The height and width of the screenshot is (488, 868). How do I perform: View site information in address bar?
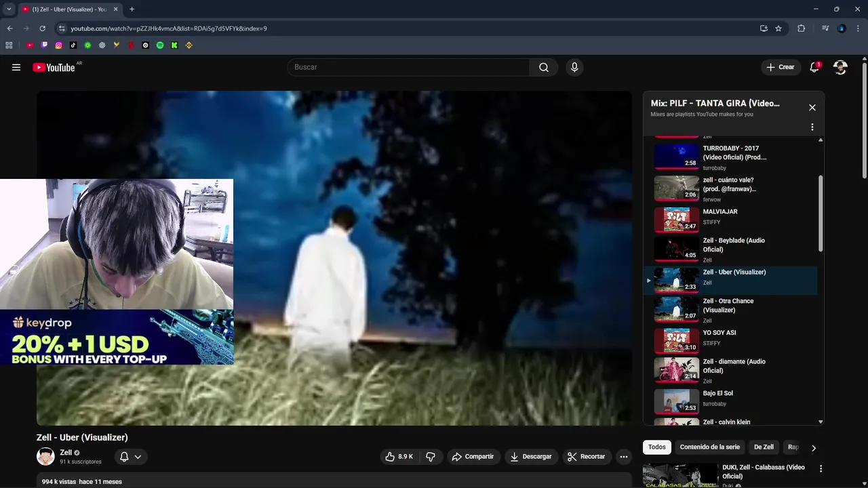[62, 28]
